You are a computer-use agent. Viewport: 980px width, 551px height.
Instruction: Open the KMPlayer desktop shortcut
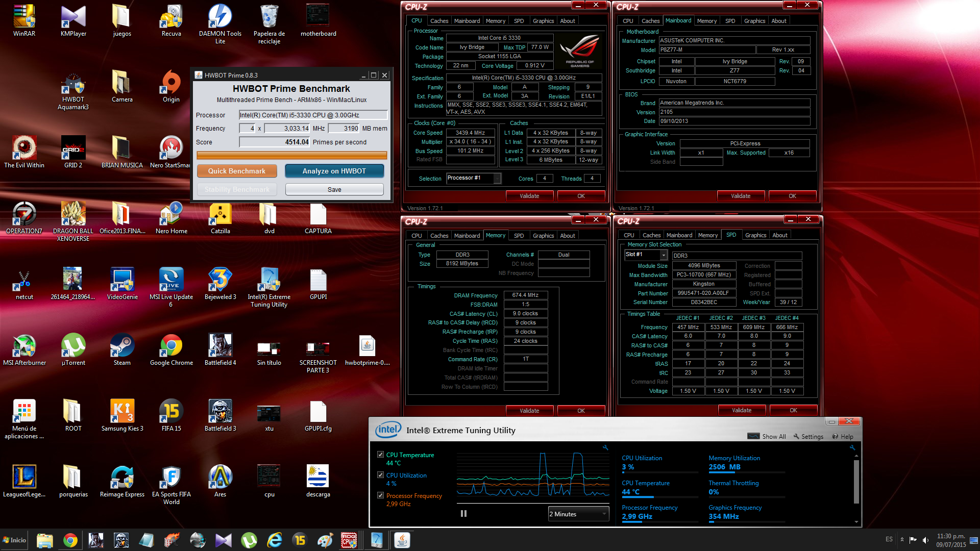[x=73, y=20]
